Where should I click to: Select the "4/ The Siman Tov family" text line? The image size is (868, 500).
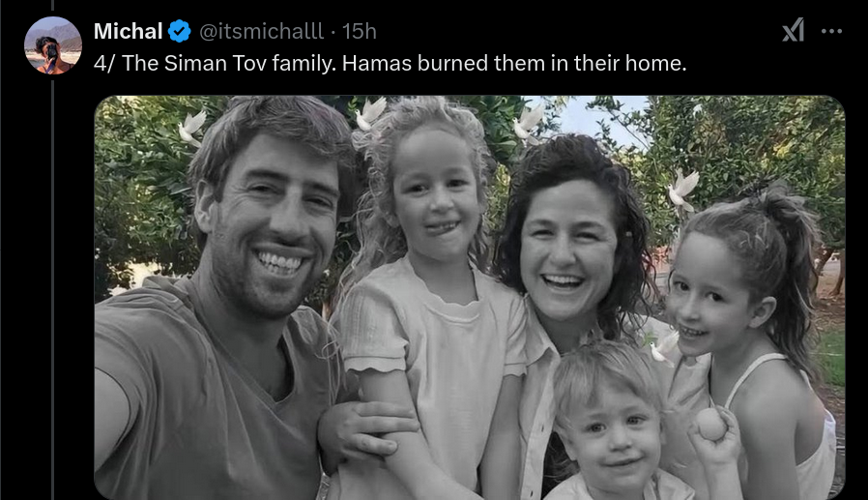click(390, 63)
